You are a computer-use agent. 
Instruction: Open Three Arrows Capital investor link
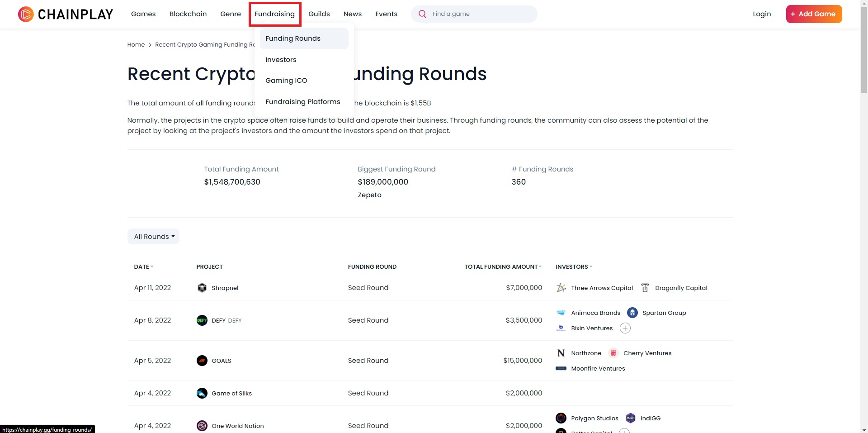(x=602, y=288)
